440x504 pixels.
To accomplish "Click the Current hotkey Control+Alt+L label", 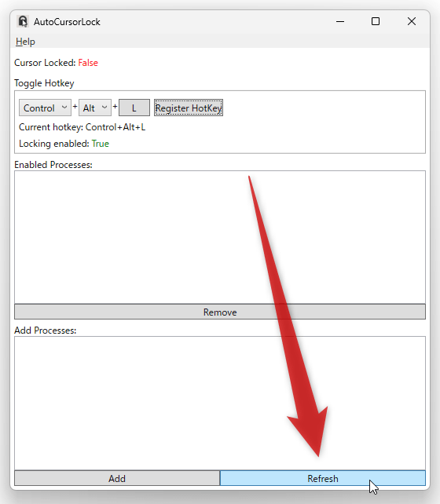I will pos(82,127).
